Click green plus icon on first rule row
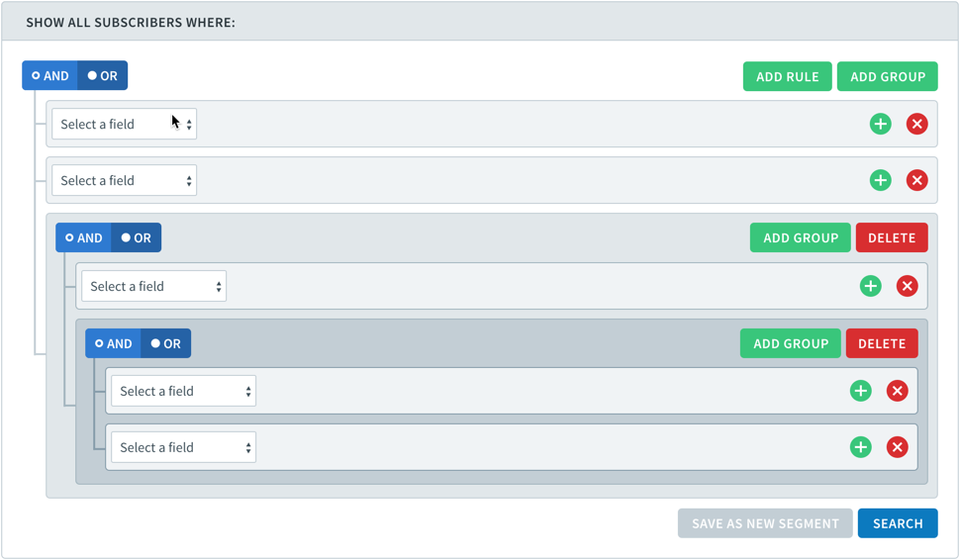 point(881,125)
